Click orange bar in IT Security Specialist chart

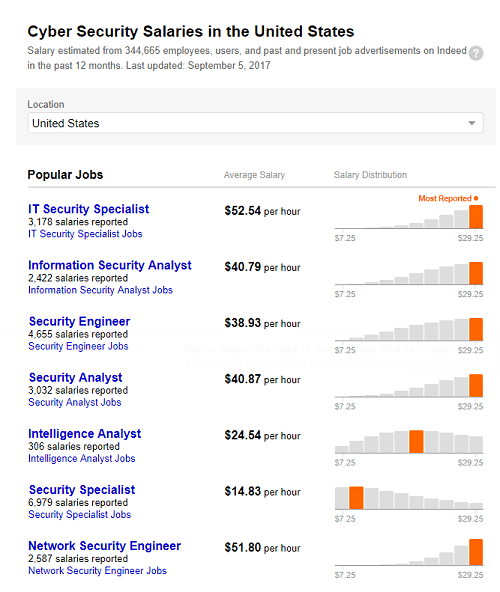tap(476, 217)
